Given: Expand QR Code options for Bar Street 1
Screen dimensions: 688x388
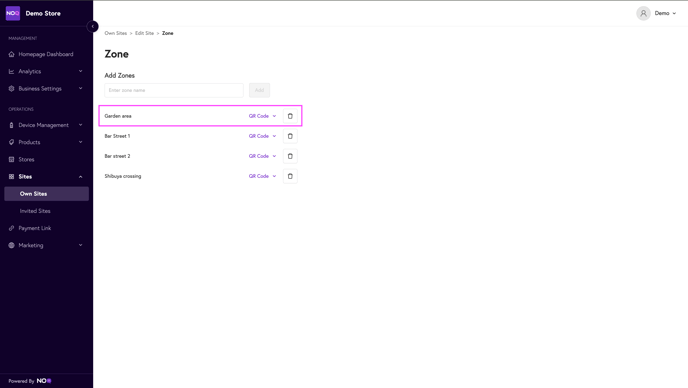Looking at the screenshot, I should tap(262, 136).
